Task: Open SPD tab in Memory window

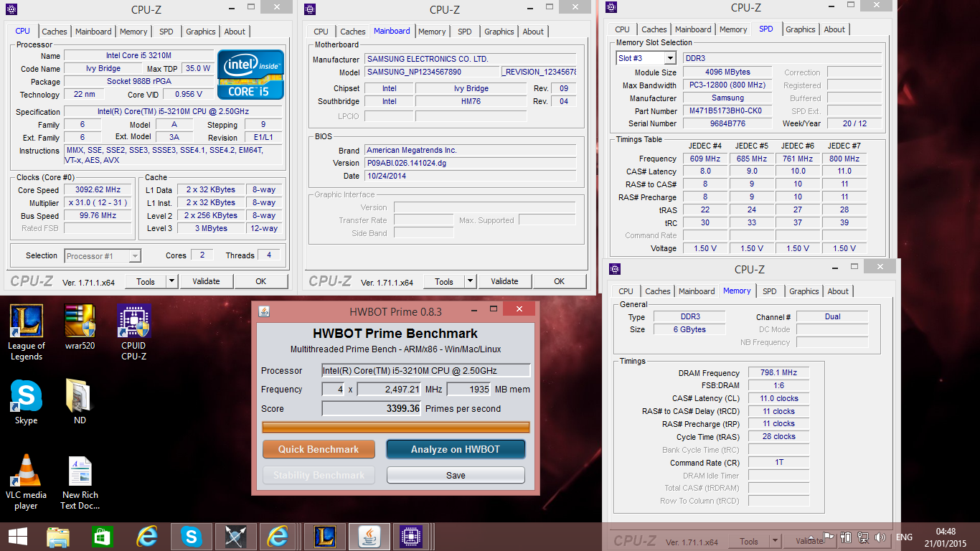Action: point(769,291)
